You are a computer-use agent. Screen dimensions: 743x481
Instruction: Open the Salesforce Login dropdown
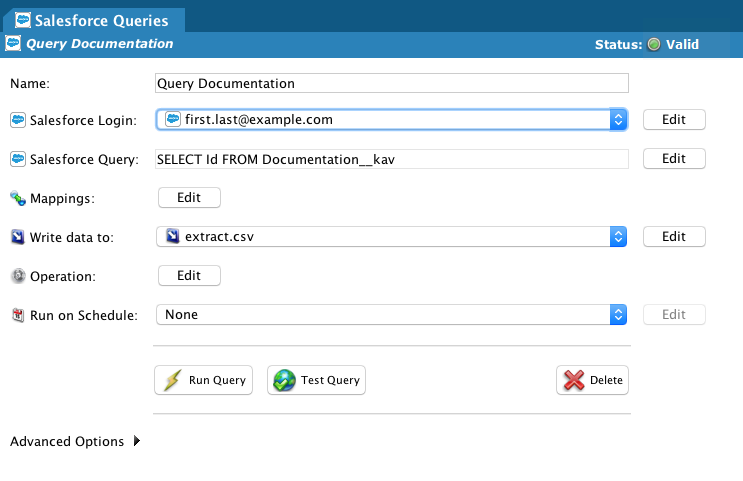[x=391, y=119]
